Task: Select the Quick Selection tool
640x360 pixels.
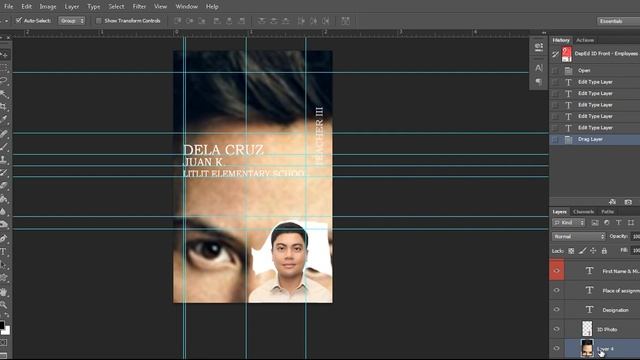Action: [4, 94]
